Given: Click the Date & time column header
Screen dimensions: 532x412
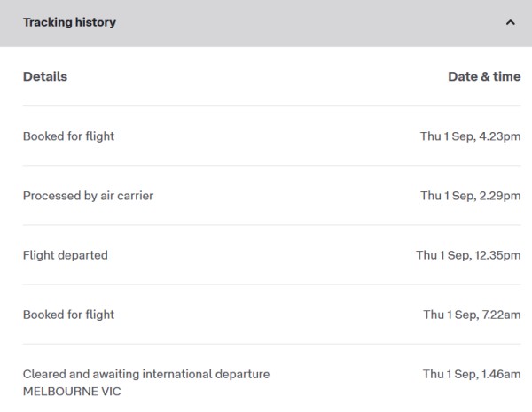Looking at the screenshot, I should [484, 76].
